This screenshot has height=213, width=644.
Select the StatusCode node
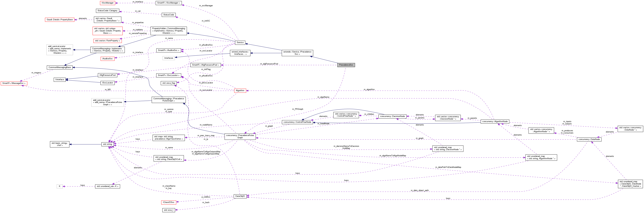pyautogui.click(x=169, y=15)
